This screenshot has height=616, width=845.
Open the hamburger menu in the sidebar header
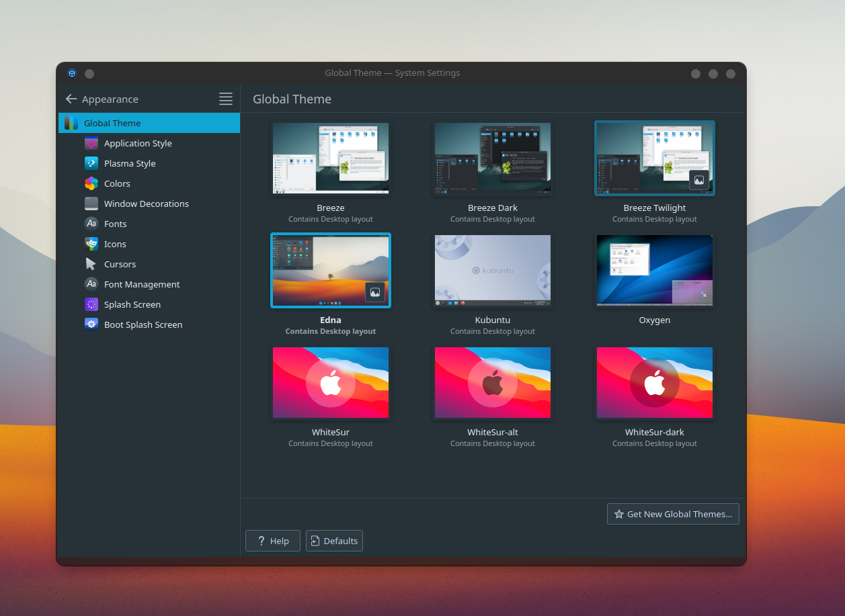pos(226,99)
